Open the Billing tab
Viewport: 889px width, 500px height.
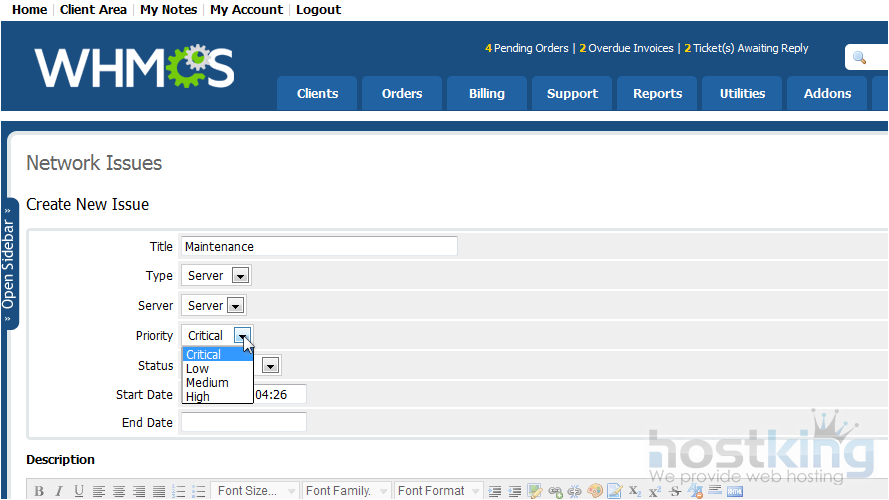coord(486,94)
